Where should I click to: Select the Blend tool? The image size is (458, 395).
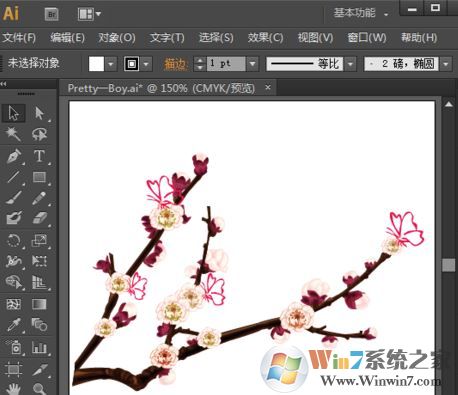[39, 325]
